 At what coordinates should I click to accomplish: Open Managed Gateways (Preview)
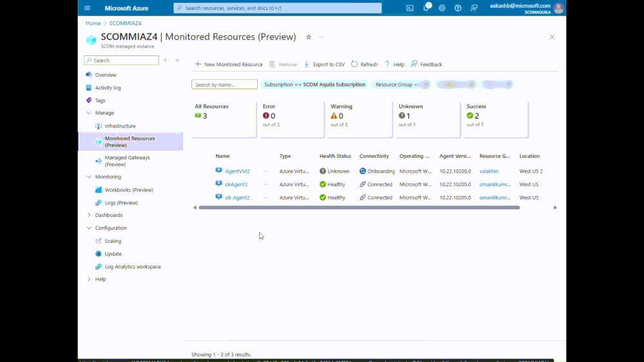pyautogui.click(x=128, y=161)
